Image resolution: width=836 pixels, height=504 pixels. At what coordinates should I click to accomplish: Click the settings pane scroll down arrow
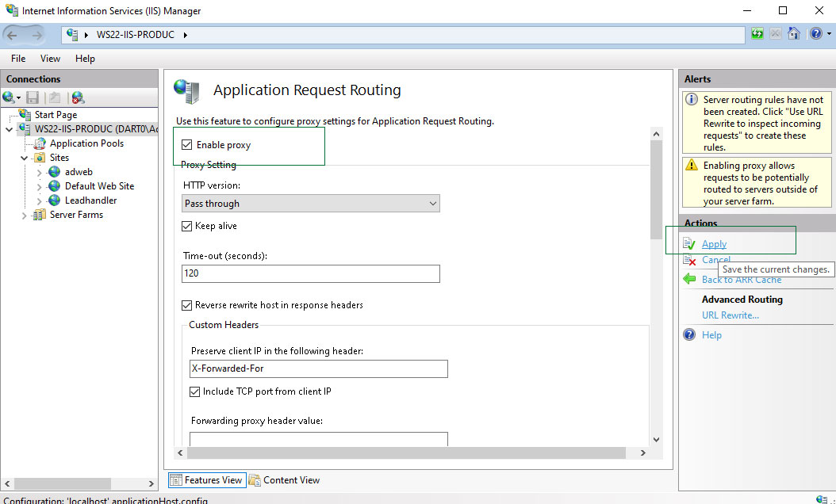pyautogui.click(x=656, y=440)
